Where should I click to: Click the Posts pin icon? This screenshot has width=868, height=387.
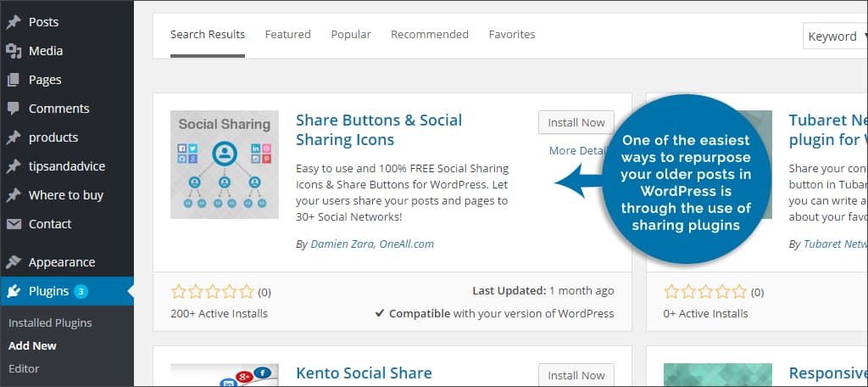pos(14,22)
